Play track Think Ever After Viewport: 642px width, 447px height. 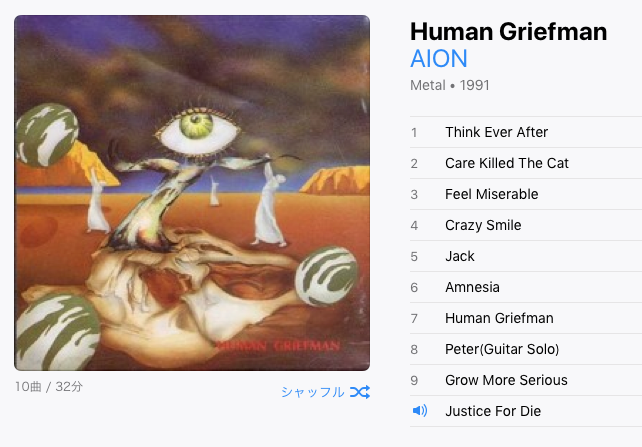tap(526, 132)
